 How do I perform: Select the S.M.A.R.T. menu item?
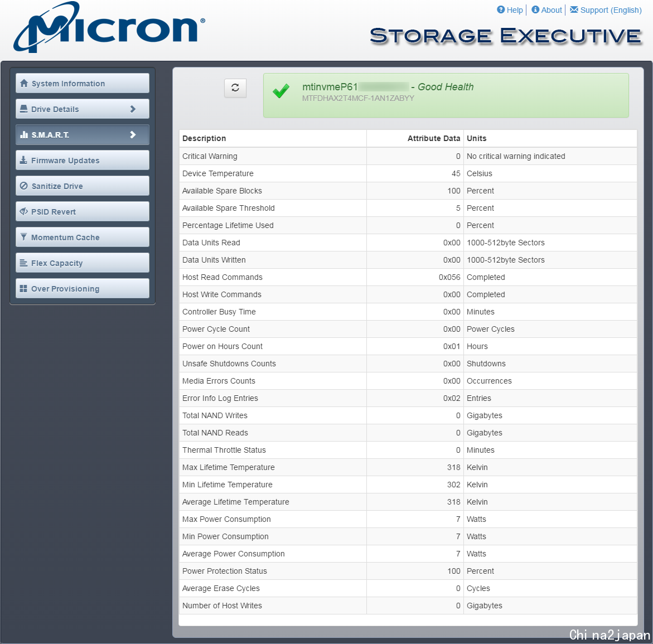(83, 135)
